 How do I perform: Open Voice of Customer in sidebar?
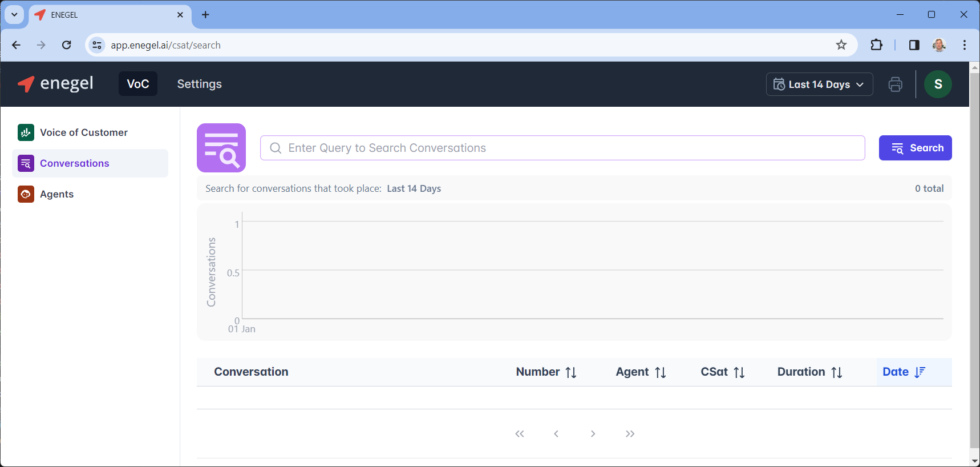pyautogui.click(x=83, y=132)
